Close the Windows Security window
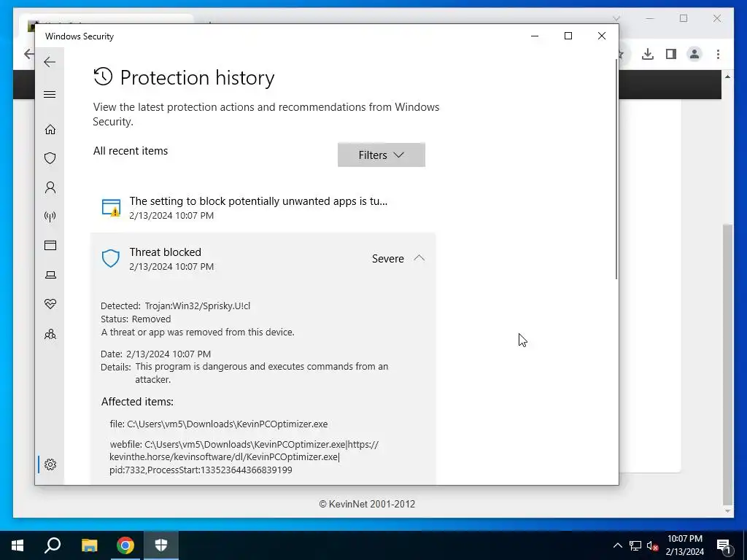 [x=602, y=36]
